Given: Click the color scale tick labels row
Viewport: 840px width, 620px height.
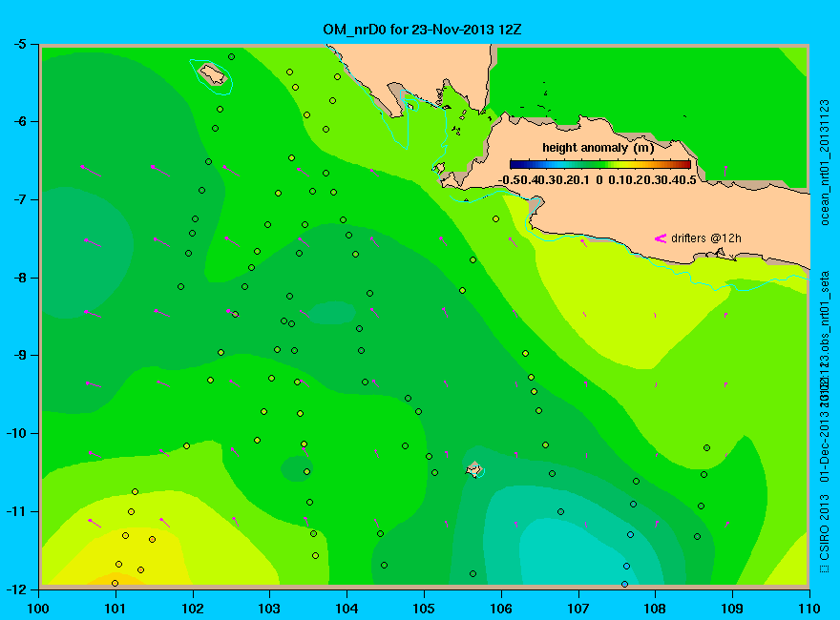Looking at the screenshot, I should tap(598, 180).
